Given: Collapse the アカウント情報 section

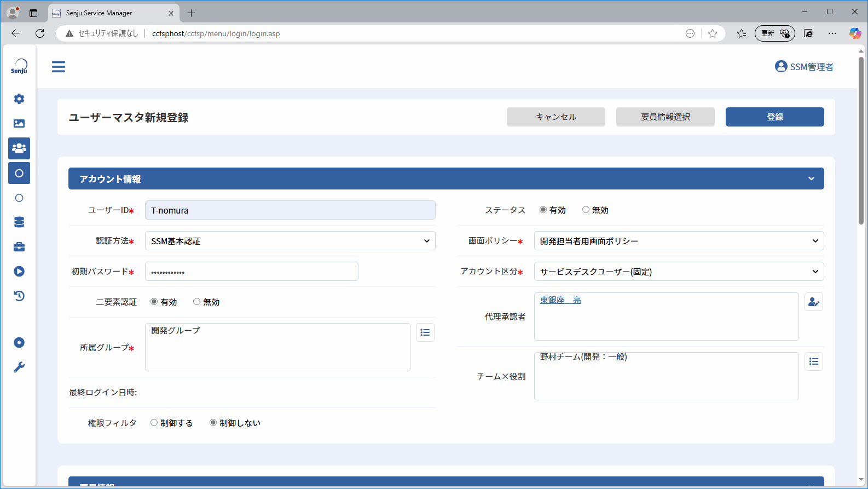Looking at the screenshot, I should pos(811,179).
